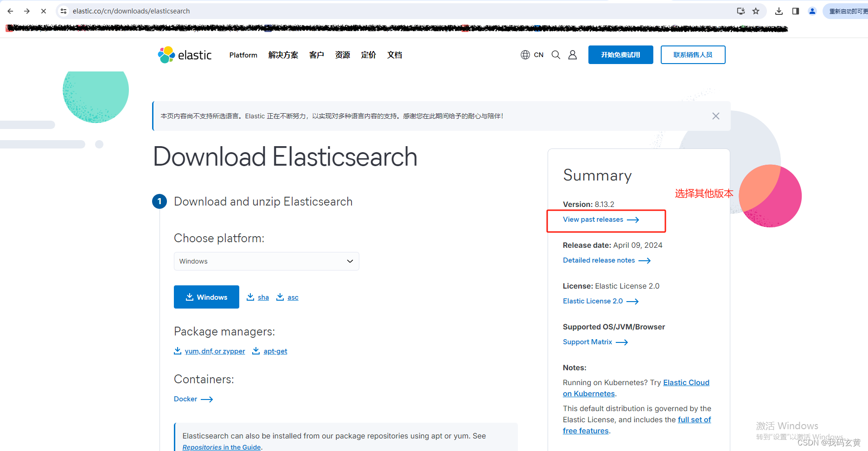The width and height of the screenshot is (868, 451).
Task: Bookmark this page with the star icon
Action: [x=756, y=11]
